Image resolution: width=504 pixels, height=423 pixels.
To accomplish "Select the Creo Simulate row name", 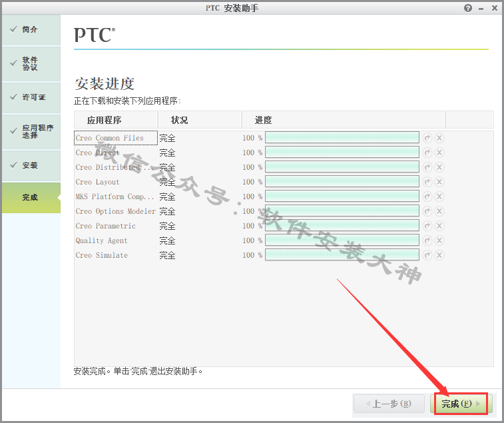I will 102,255.
